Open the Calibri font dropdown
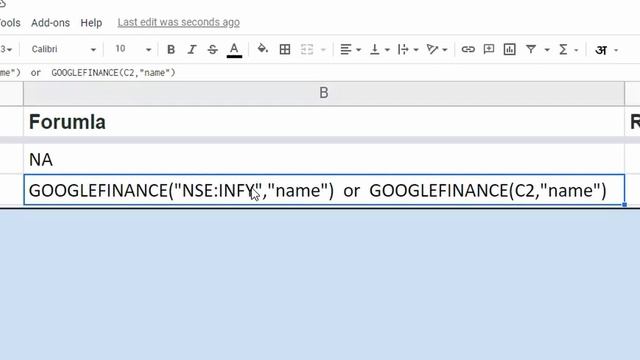The height and width of the screenshot is (360, 640). 63,49
